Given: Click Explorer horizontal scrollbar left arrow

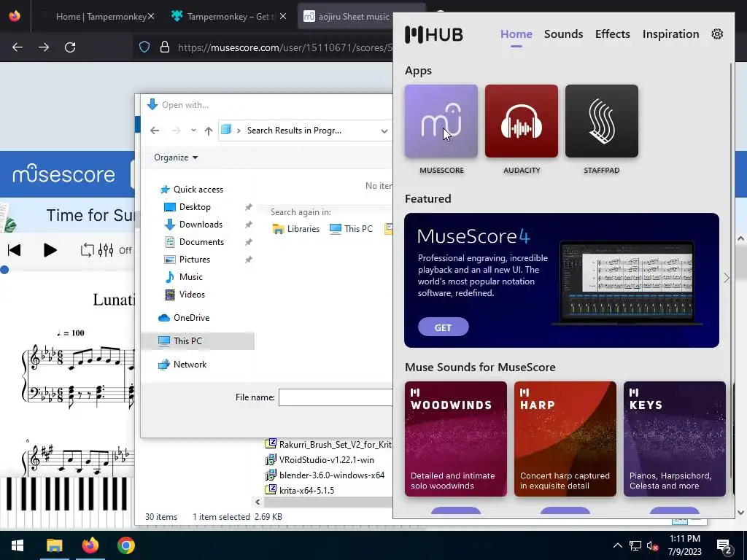Looking at the screenshot, I should click(258, 502).
